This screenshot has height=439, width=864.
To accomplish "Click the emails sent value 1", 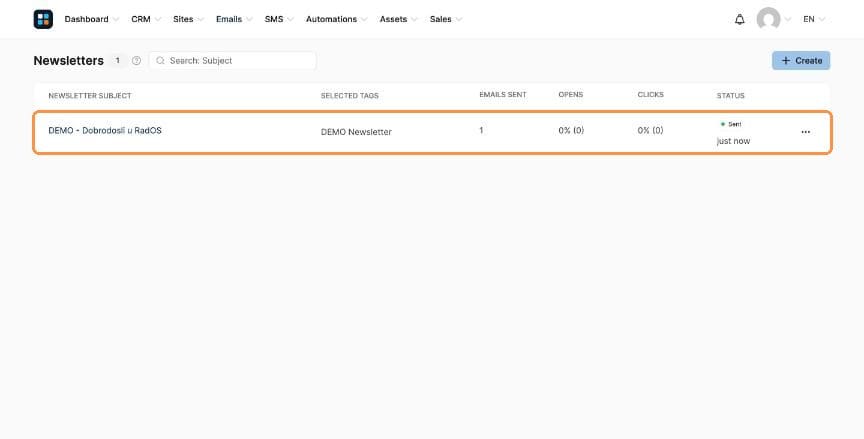I will 481,131.
